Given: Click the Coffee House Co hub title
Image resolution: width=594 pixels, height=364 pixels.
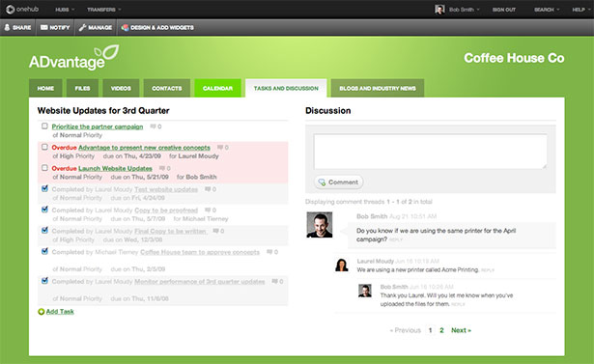Looking at the screenshot, I should tap(514, 58).
